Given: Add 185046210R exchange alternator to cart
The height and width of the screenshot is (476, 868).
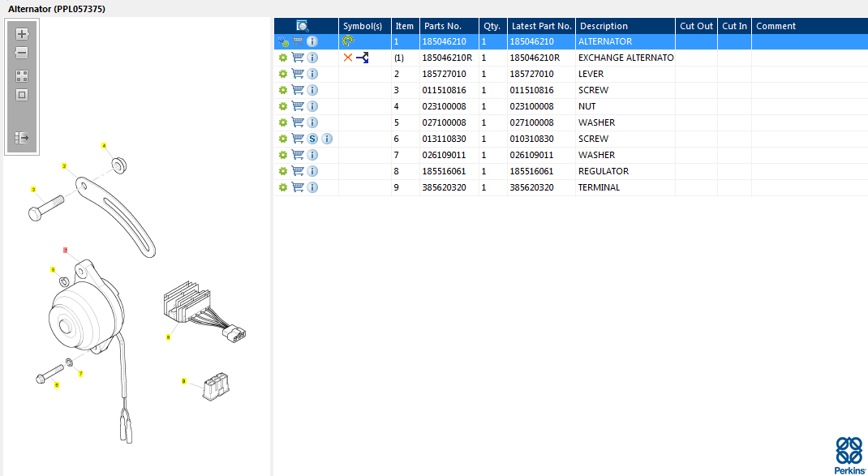Looking at the screenshot, I should [298, 58].
